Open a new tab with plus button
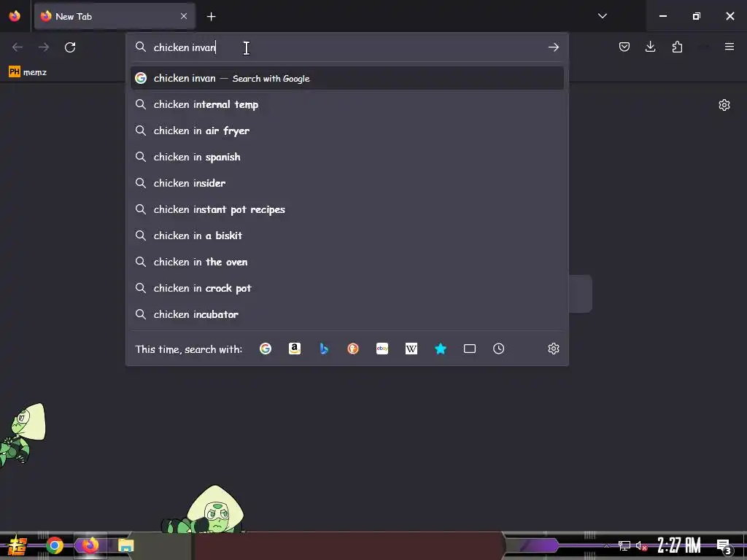The width and height of the screenshot is (747, 560). click(211, 17)
